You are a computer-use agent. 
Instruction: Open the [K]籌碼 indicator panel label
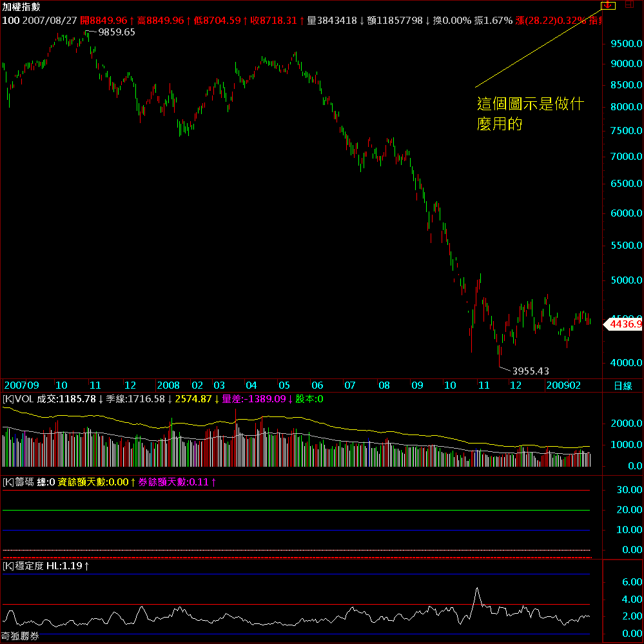click(18, 482)
